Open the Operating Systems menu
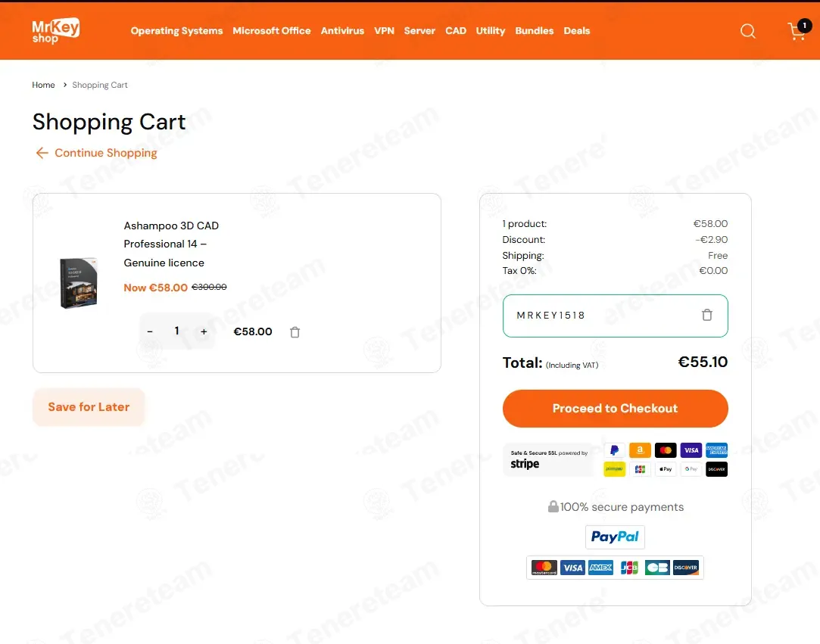 click(x=176, y=31)
